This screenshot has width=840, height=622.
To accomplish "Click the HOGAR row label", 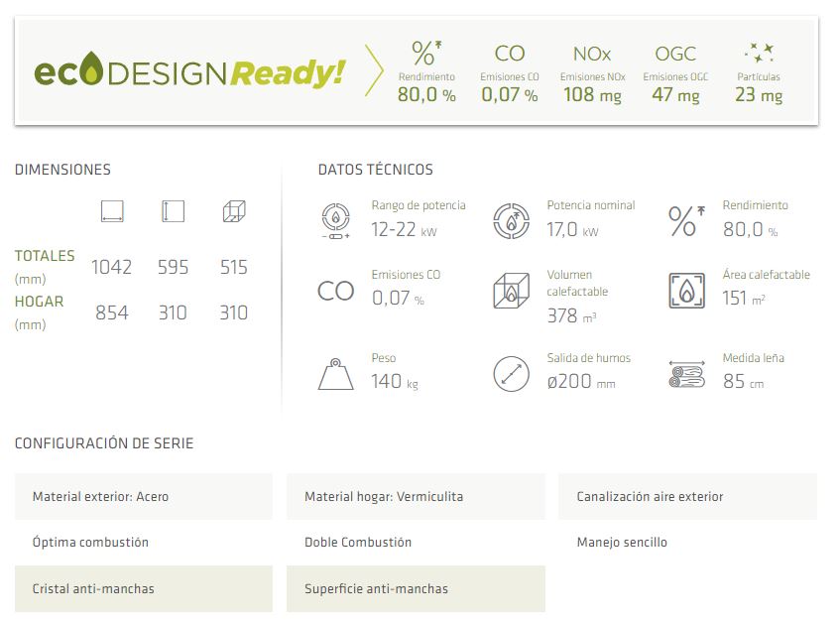I will [39, 302].
